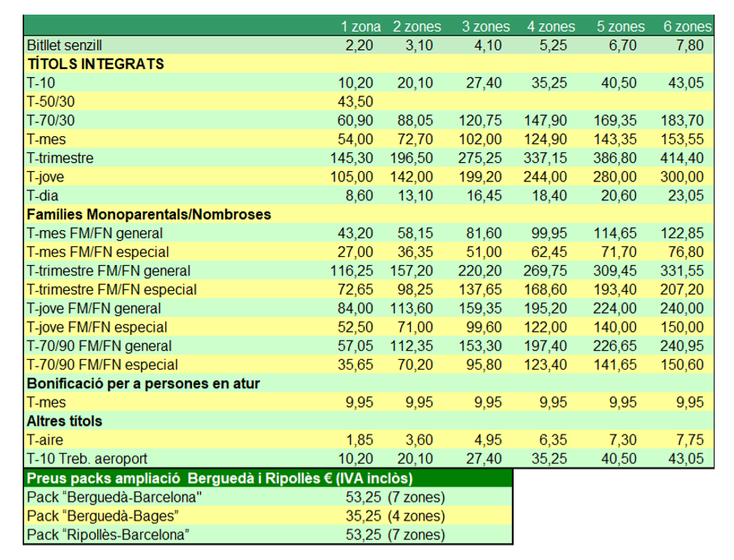Click the 'TÍTOLS INTEGRATS' section heading

click(96, 64)
